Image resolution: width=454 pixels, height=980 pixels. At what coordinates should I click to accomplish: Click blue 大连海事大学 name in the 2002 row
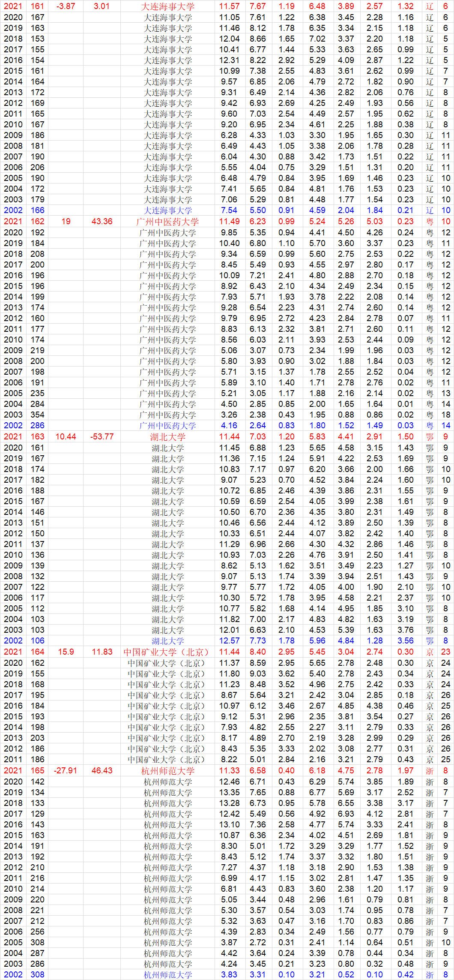(x=167, y=210)
